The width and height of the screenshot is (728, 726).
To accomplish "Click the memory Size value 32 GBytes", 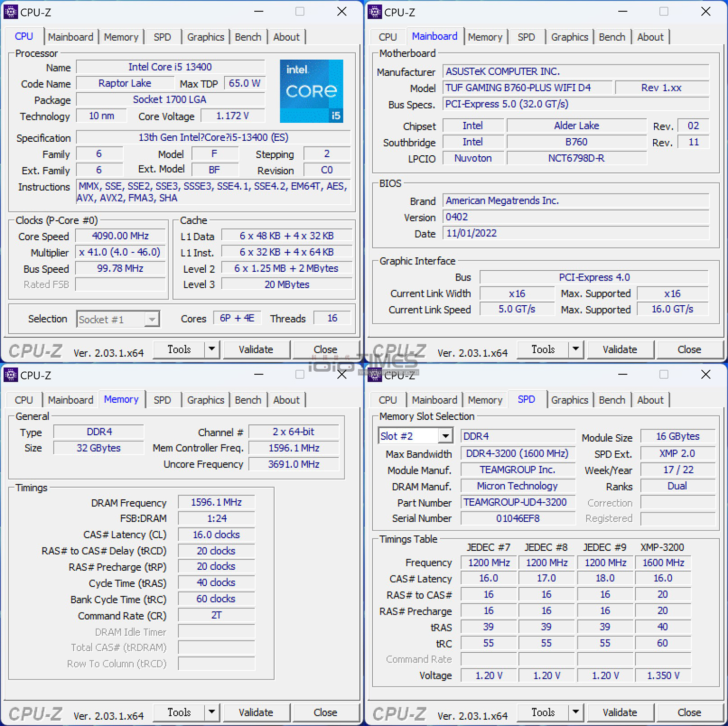I will pos(99,448).
